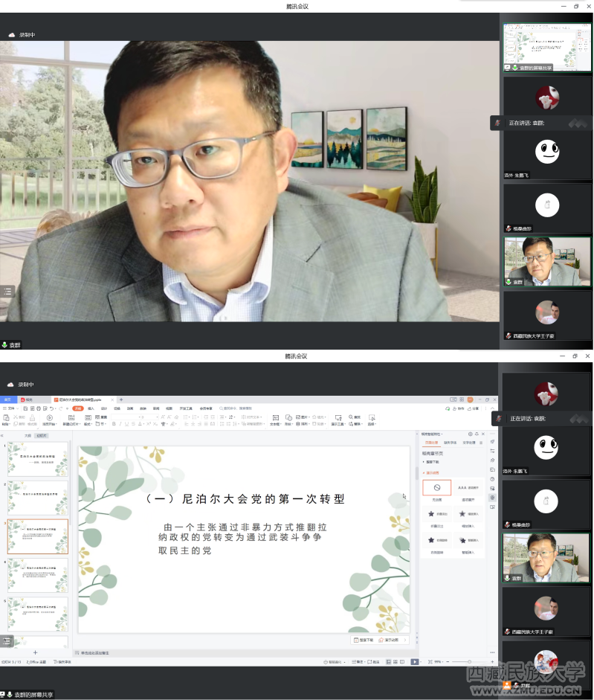Screen dimensions: 594x700
Task: Paste clipboard icon in WPS ribbon
Action: 6,417
